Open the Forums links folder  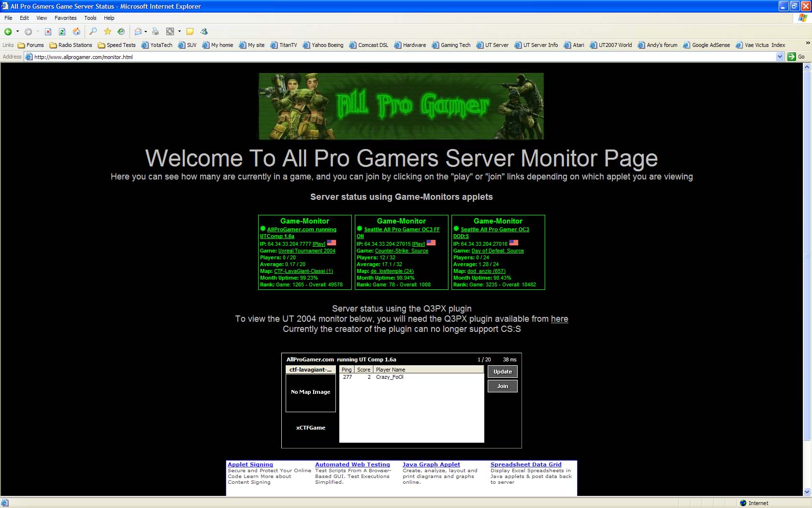(31, 45)
